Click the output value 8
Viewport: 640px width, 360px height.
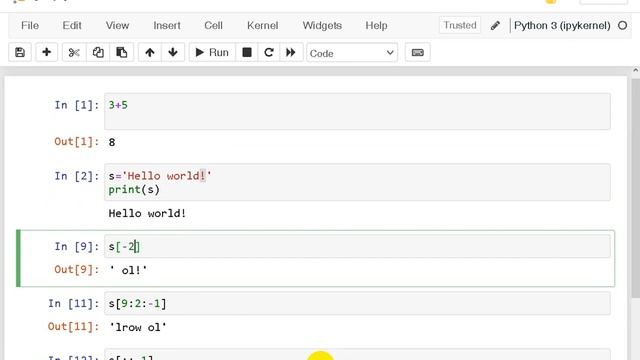pyautogui.click(x=112, y=142)
